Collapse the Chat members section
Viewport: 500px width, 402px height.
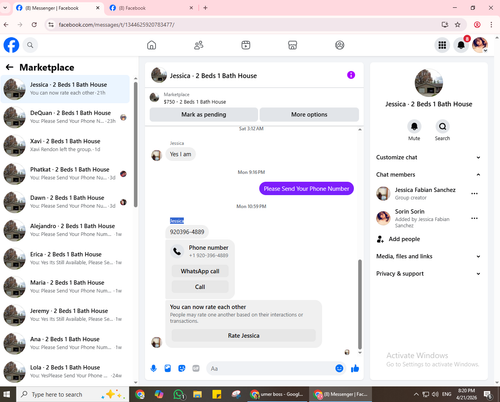click(x=428, y=175)
